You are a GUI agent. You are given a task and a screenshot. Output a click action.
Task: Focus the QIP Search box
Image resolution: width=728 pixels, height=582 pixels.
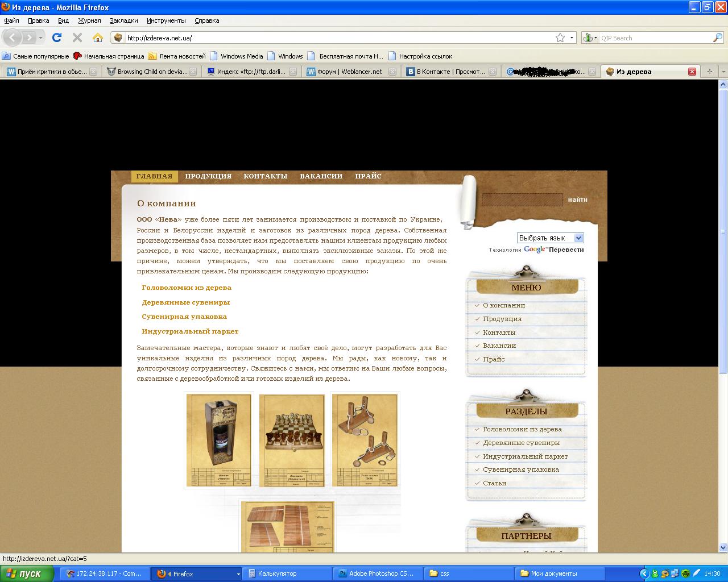coord(656,38)
